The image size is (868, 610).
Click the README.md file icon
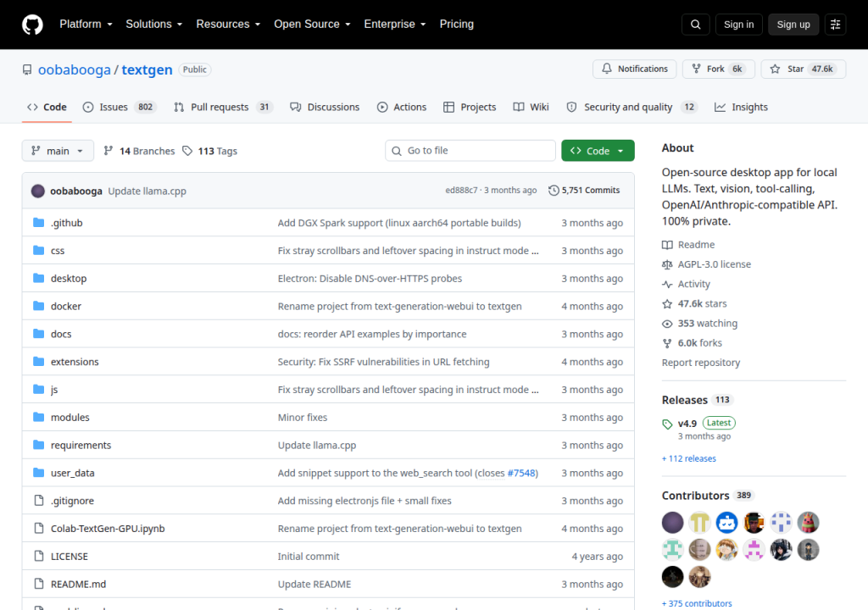click(39, 584)
